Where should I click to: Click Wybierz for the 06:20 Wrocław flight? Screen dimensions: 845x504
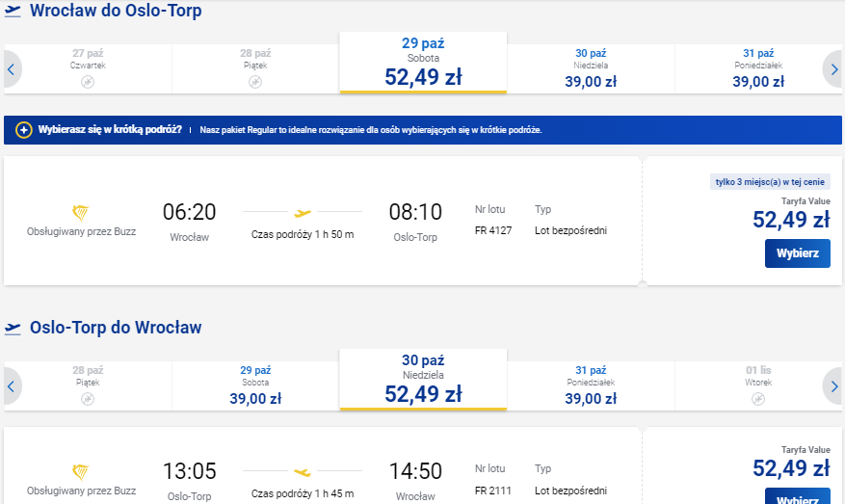(798, 253)
